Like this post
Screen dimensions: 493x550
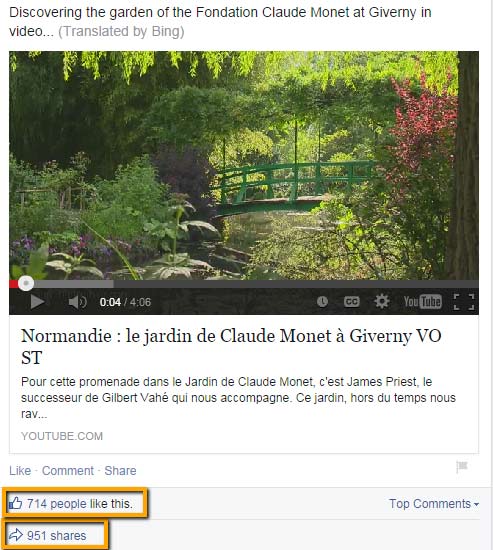pos(20,470)
